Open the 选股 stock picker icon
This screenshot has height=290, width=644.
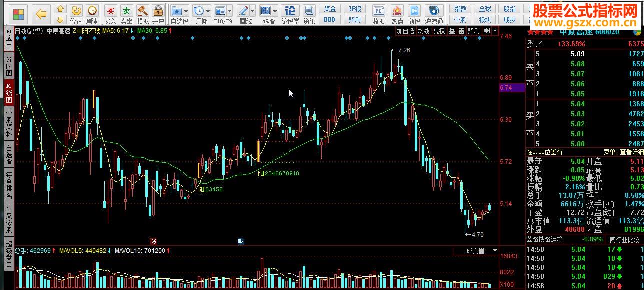coord(265,10)
